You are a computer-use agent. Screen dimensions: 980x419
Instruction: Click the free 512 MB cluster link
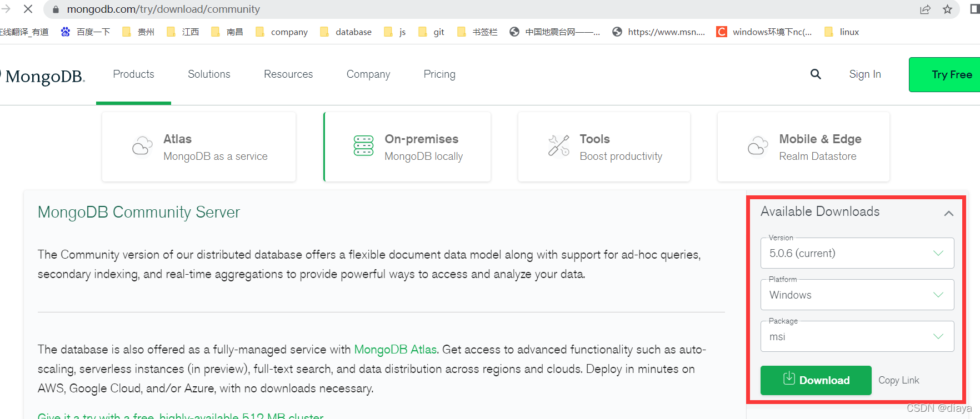[181, 415]
